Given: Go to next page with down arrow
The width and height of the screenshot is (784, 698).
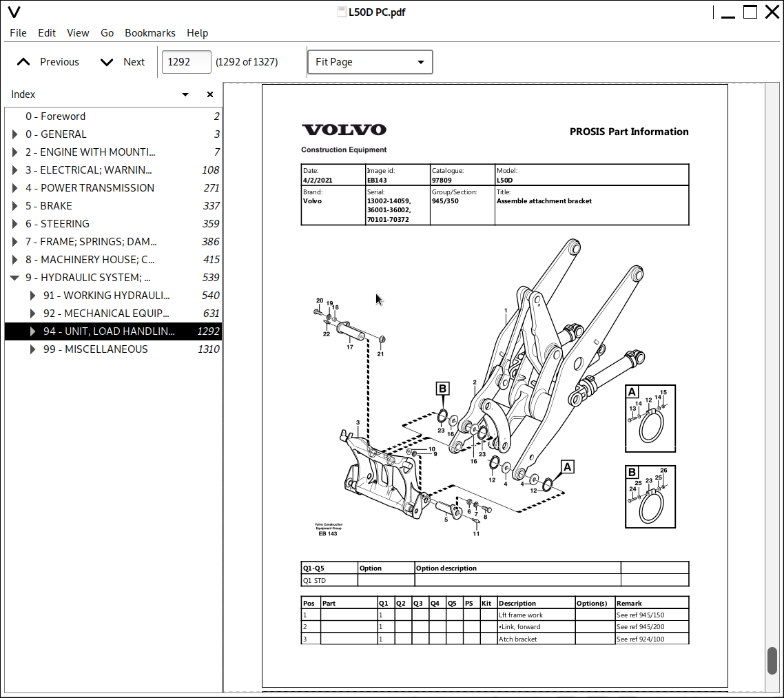Looking at the screenshot, I should [107, 62].
